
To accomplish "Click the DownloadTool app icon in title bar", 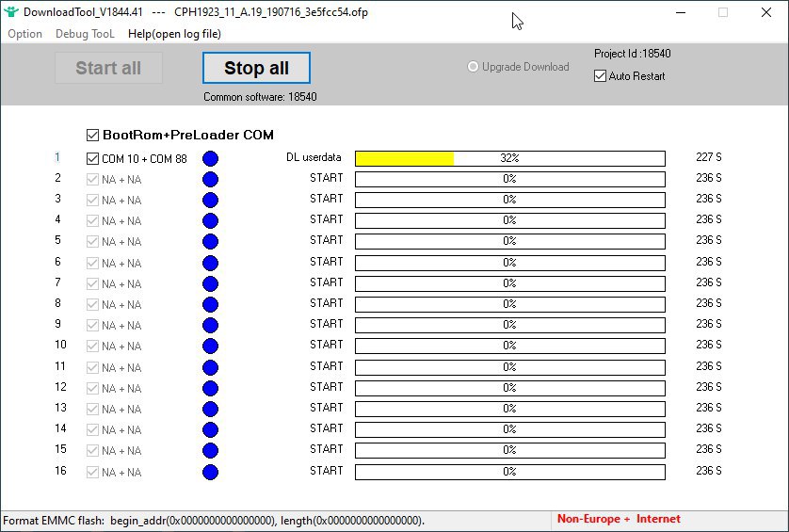I will [x=10, y=12].
